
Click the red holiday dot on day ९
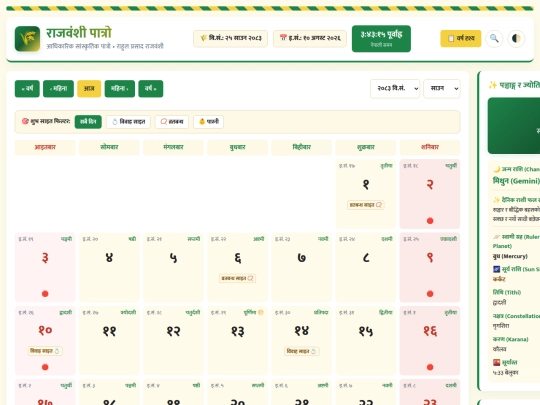coord(430,294)
